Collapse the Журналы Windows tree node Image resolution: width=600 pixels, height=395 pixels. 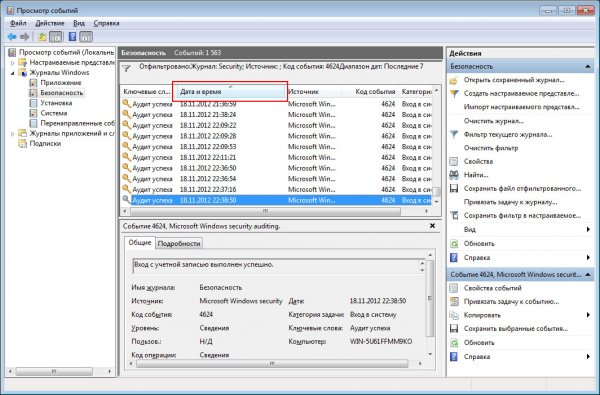point(13,73)
